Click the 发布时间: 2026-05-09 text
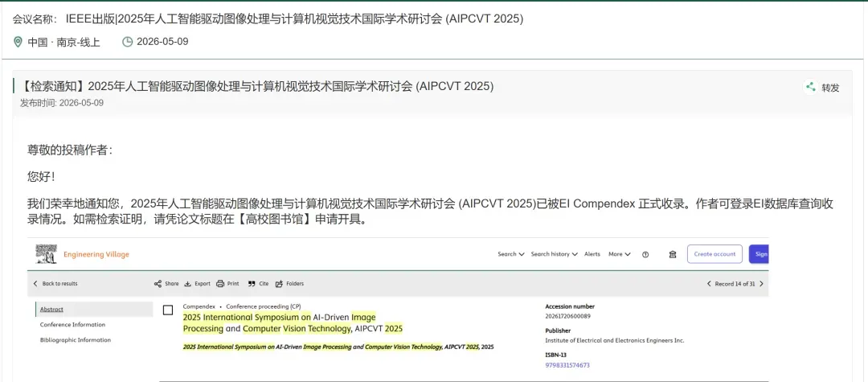The height and width of the screenshot is (382, 868). coord(61,102)
